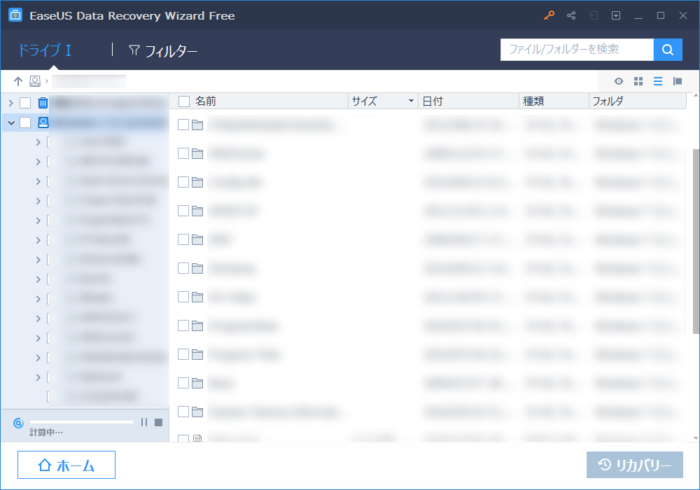Image resolution: width=700 pixels, height=490 pixels.
Task: Switch to the details list view
Action: (x=658, y=81)
